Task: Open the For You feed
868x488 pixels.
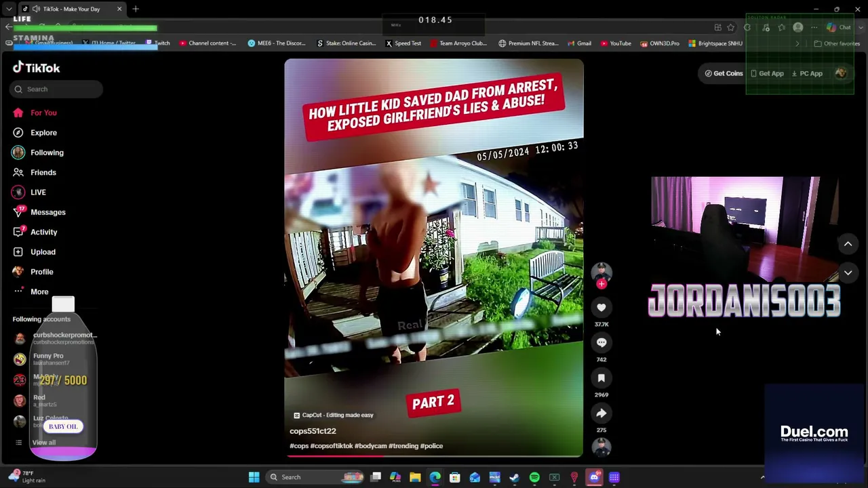Action: (35, 113)
